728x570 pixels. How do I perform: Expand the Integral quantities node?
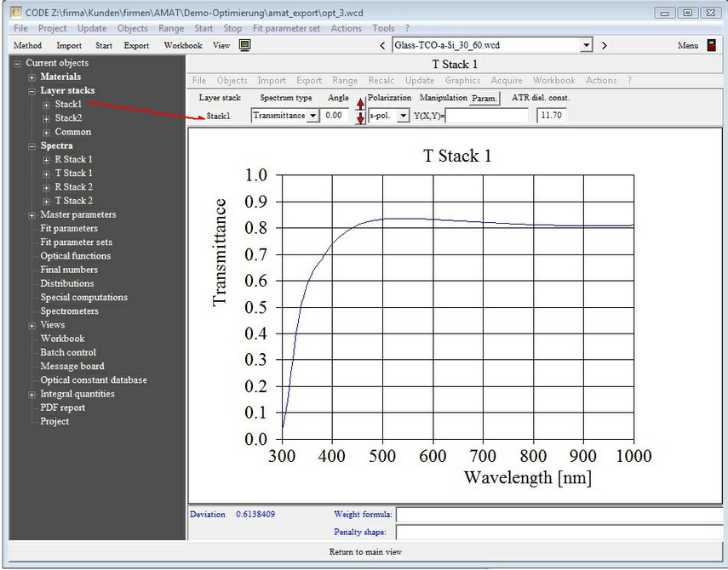point(32,395)
